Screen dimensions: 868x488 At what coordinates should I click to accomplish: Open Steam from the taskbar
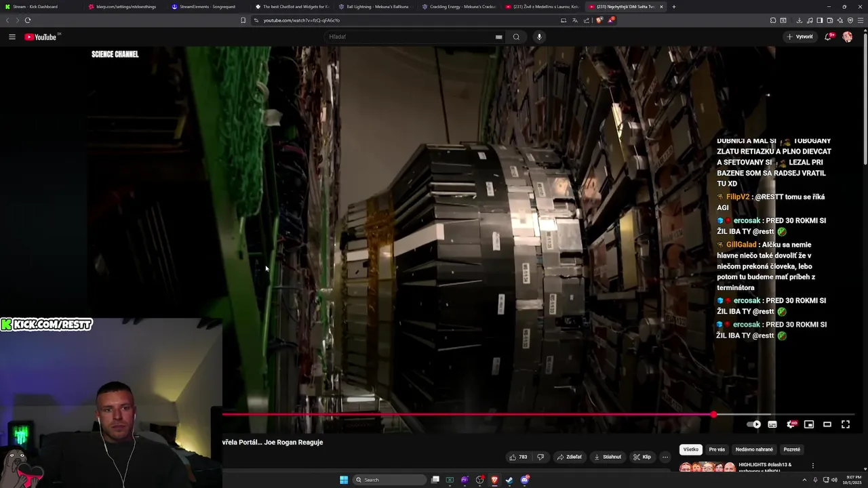click(x=509, y=480)
